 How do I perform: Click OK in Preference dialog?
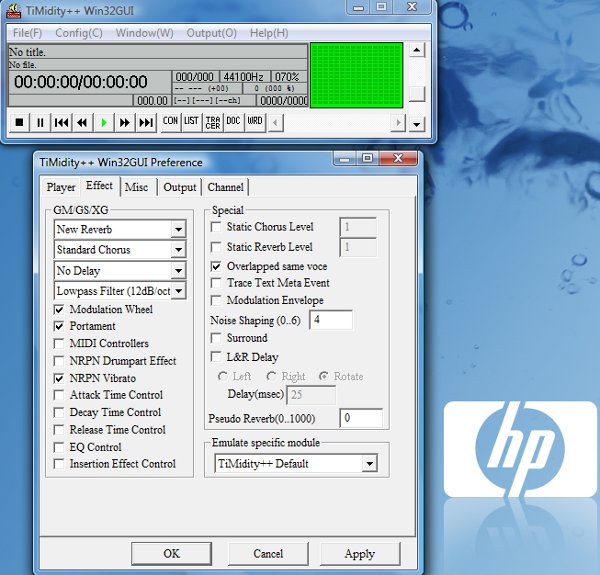click(171, 554)
